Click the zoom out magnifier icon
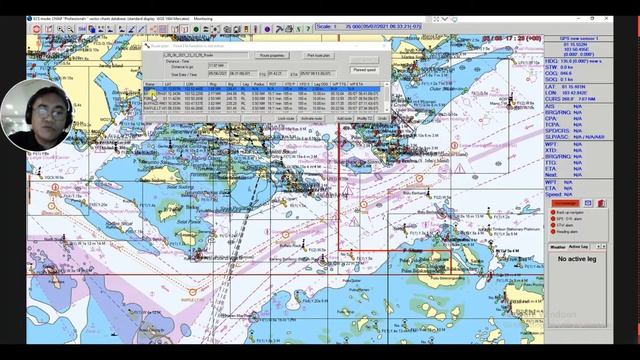Screen dimensions: 640x360 click(x=70, y=29)
